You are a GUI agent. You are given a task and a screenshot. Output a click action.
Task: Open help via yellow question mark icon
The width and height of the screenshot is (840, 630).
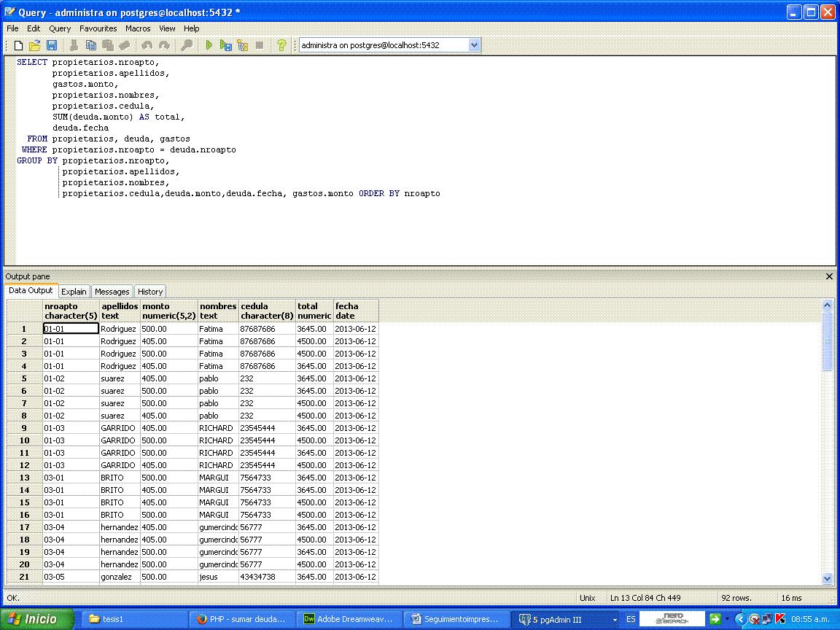pyautogui.click(x=281, y=45)
